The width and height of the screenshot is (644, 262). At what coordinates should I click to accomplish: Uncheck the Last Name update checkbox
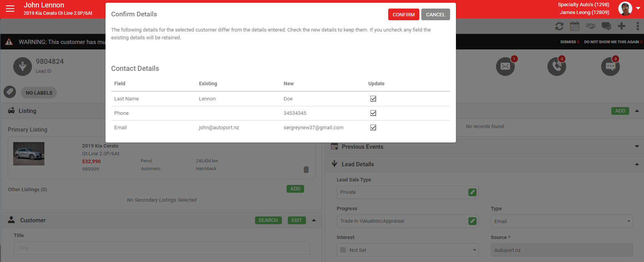point(373,99)
